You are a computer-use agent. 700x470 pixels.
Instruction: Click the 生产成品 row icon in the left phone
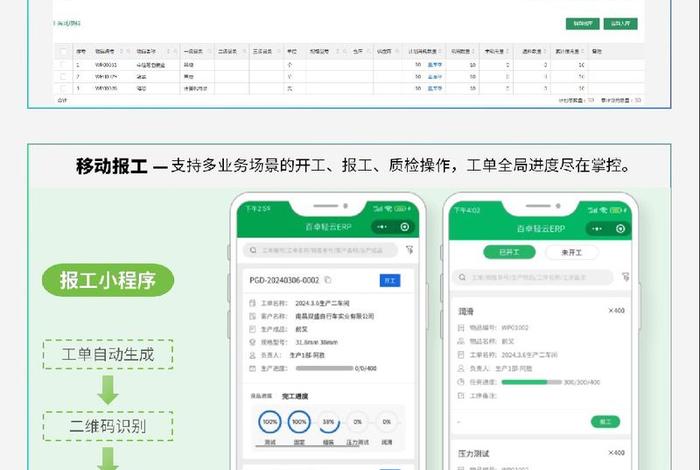pos(252,329)
